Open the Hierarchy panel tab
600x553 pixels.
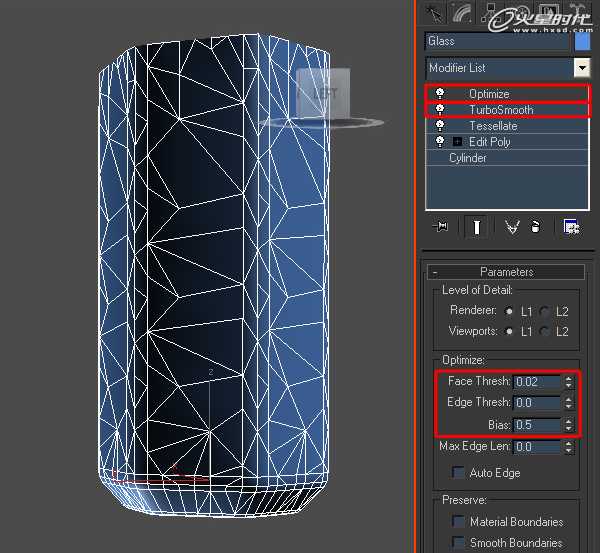point(490,13)
